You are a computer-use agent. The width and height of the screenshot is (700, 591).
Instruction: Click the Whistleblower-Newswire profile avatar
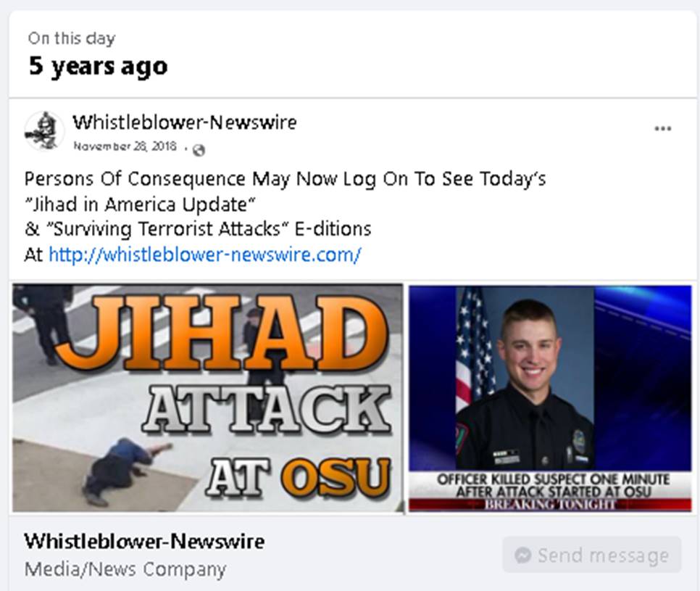(x=44, y=131)
